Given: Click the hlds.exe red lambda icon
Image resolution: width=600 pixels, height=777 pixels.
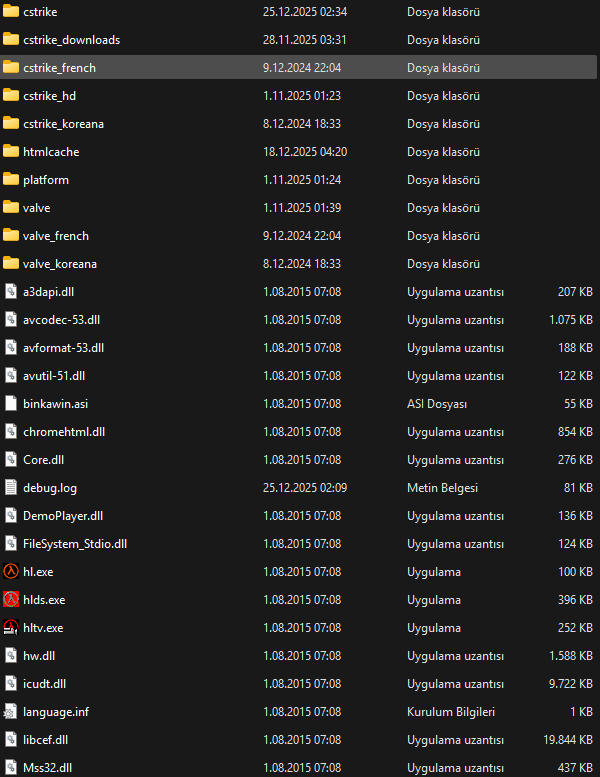Looking at the screenshot, I should tap(11, 600).
